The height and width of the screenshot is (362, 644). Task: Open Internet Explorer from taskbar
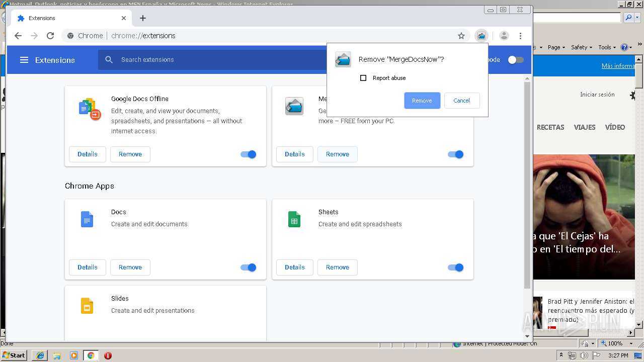coord(40,355)
